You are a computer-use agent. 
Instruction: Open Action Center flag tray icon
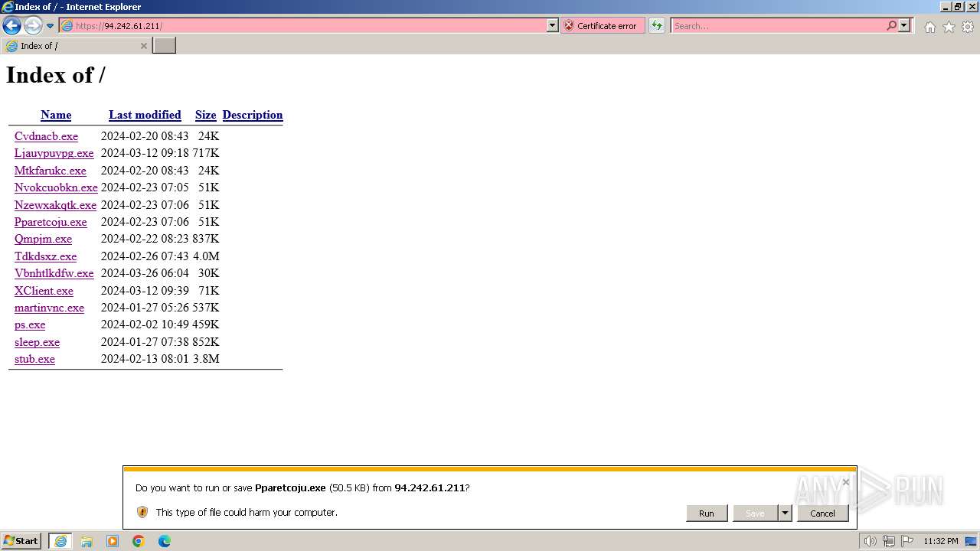(907, 541)
